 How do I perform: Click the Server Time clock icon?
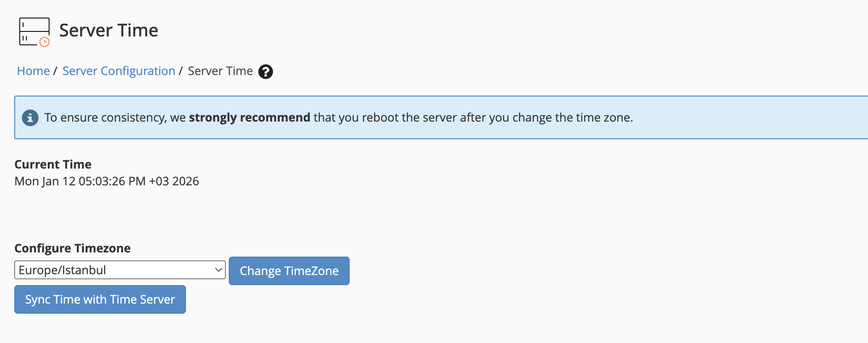click(34, 32)
